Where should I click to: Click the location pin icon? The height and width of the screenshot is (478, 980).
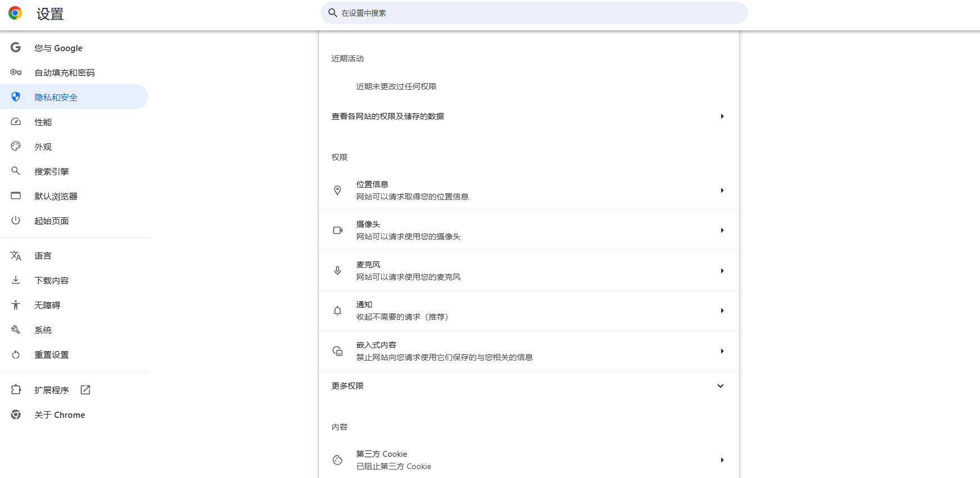[338, 190]
